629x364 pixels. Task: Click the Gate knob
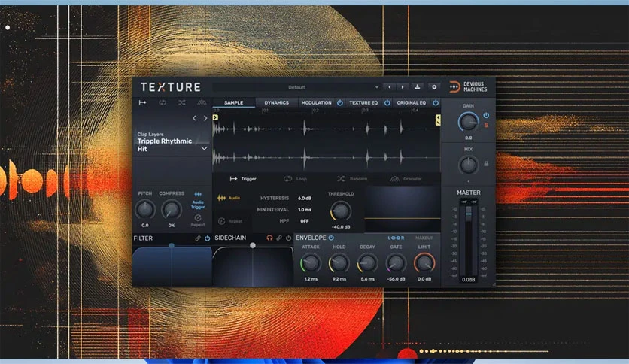[x=396, y=263]
